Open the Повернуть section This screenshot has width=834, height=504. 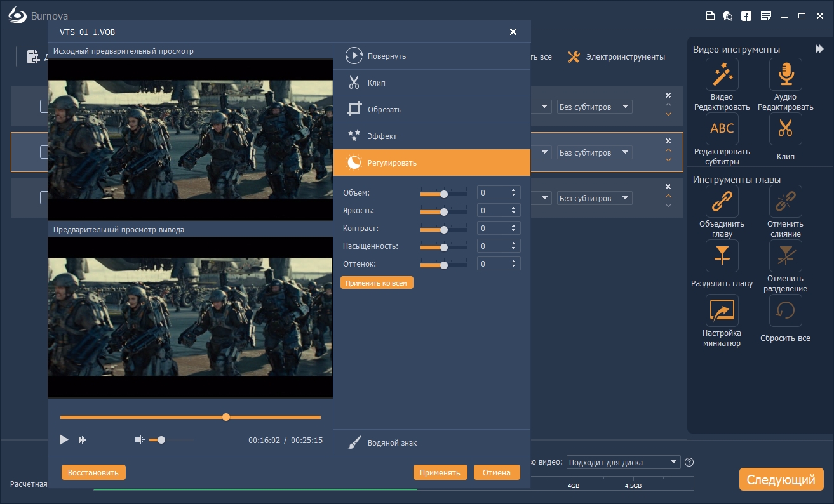coord(432,56)
